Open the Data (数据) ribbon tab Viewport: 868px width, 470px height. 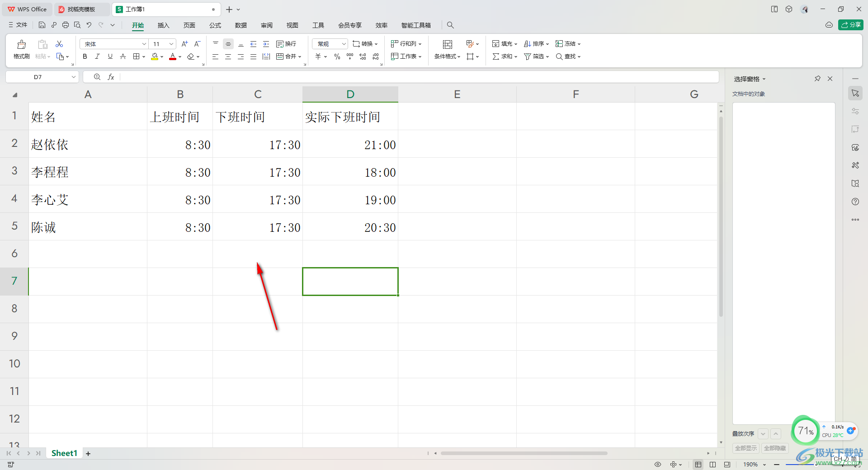pos(241,25)
